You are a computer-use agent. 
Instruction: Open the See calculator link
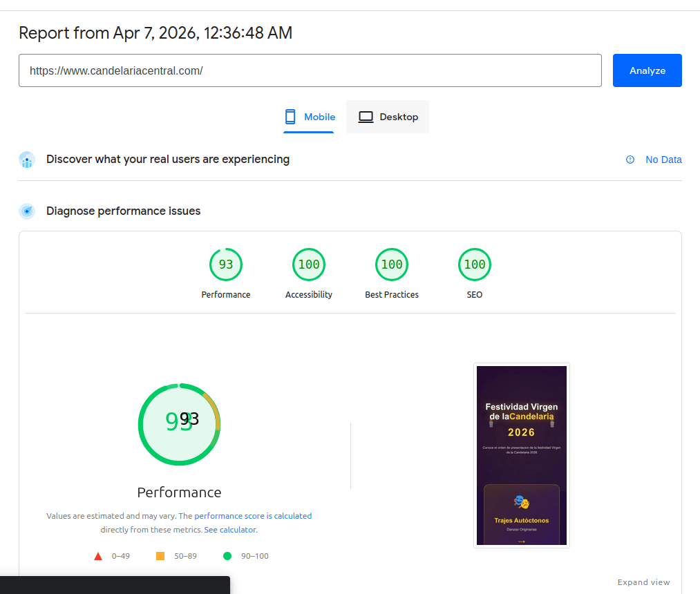(229, 529)
